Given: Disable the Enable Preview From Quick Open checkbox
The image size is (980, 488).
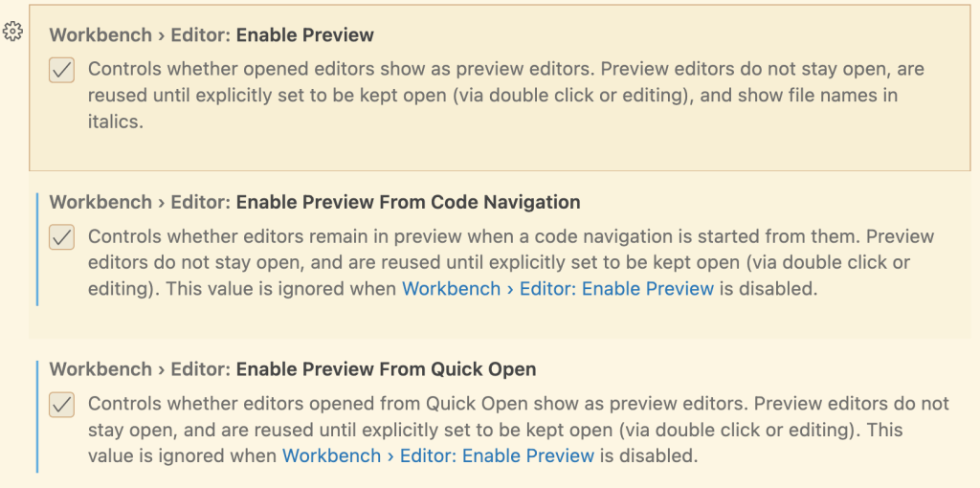Looking at the screenshot, I should tap(62, 405).
